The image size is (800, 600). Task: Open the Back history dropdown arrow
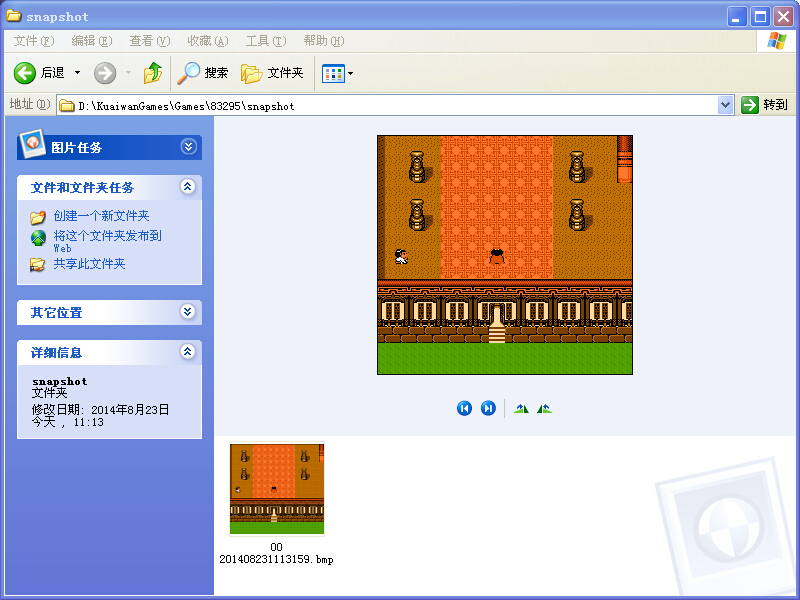pyautogui.click(x=78, y=73)
